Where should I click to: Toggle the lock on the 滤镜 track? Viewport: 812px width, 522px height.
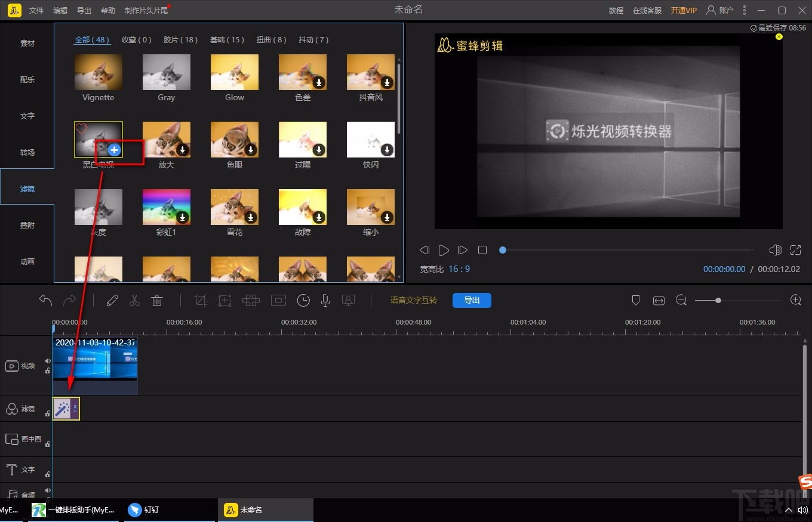[x=48, y=413]
